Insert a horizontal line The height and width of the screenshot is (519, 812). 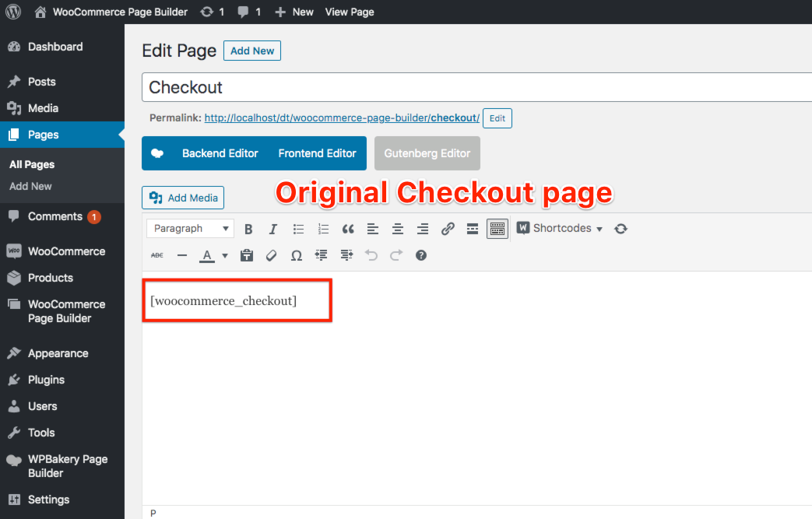point(181,255)
